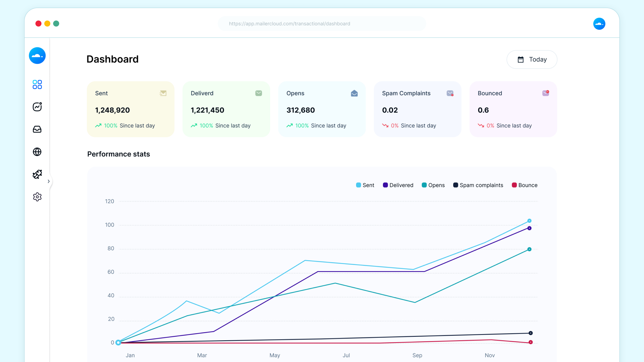The width and height of the screenshot is (644, 362).
Task: Click the Opens legend color swatch
Action: coord(424,185)
